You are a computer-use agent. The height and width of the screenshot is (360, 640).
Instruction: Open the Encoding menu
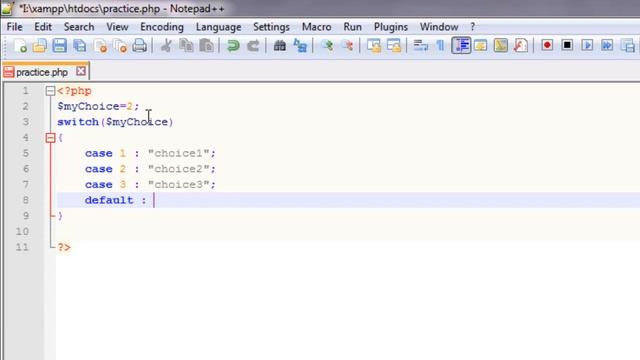pos(162,27)
